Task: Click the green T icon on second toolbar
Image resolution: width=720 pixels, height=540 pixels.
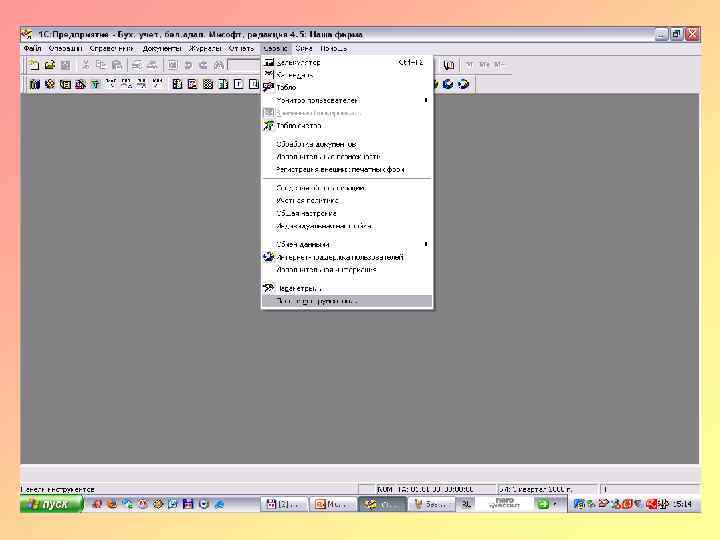Action: pyautogui.click(x=95, y=84)
